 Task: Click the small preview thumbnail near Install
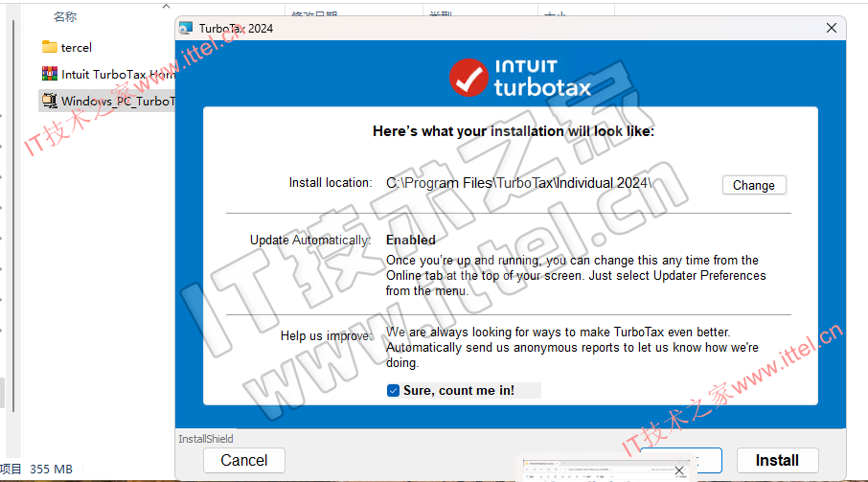pyautogui.click(x=606, y=470)
